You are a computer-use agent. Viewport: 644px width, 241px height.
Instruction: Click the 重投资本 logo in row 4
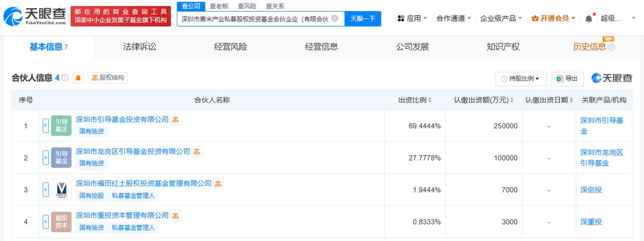(x=61, y=222)
